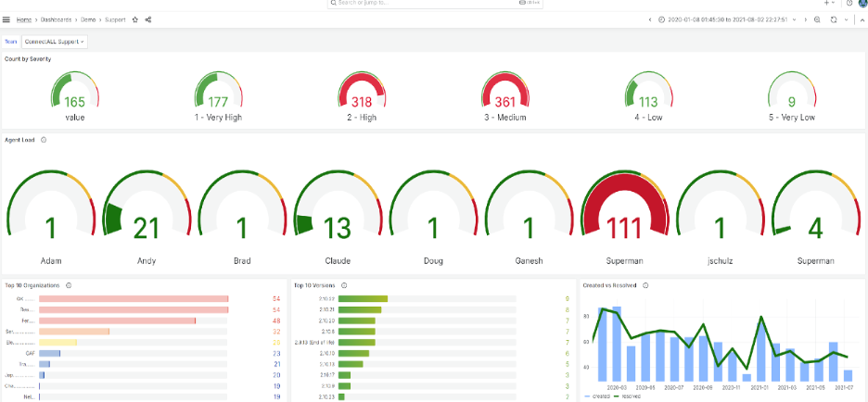Shift time range backward with left arrow

coord(649,19)
